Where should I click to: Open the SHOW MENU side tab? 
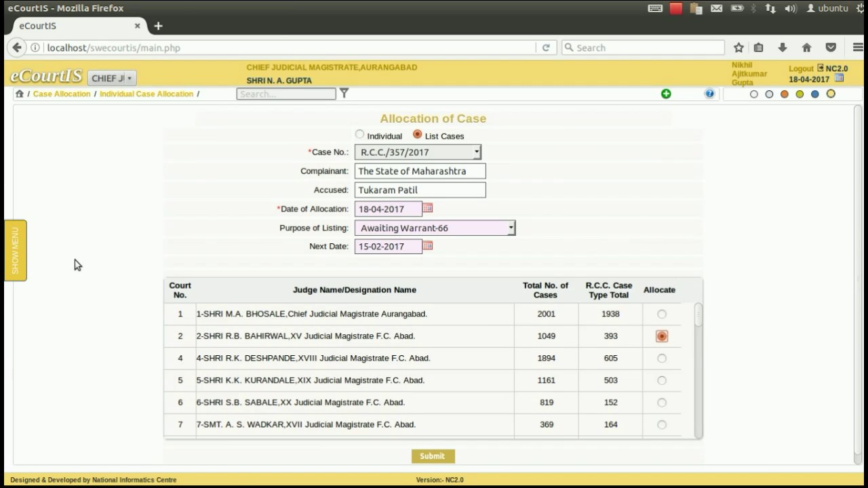(15, 250)
